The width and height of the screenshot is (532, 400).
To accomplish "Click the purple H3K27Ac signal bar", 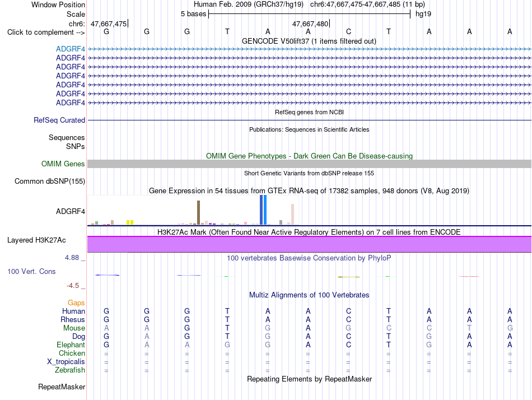I will tap(310, 244).
